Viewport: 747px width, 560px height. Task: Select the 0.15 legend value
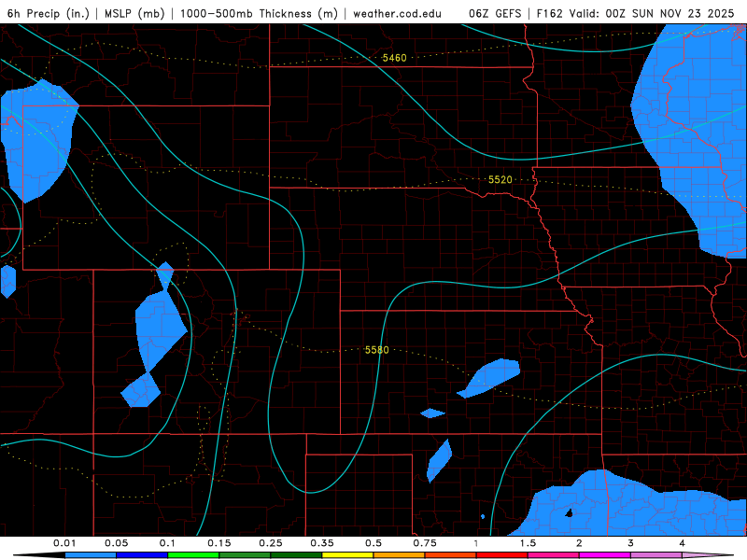coord(219,543)
